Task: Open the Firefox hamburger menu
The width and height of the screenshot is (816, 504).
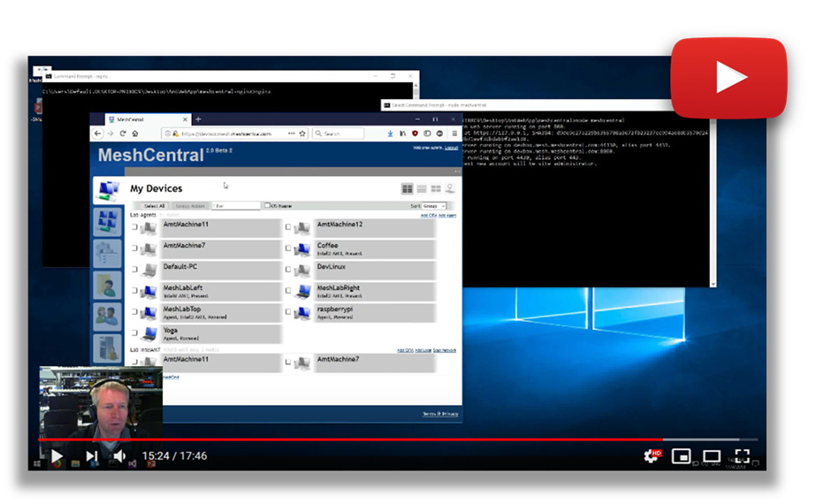Action: click(x=454, y=134)
